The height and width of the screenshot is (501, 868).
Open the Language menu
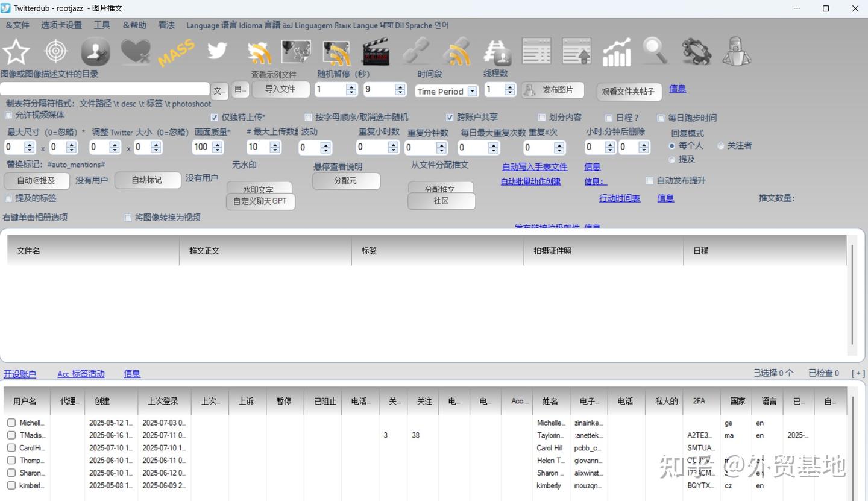pos(317,25)
